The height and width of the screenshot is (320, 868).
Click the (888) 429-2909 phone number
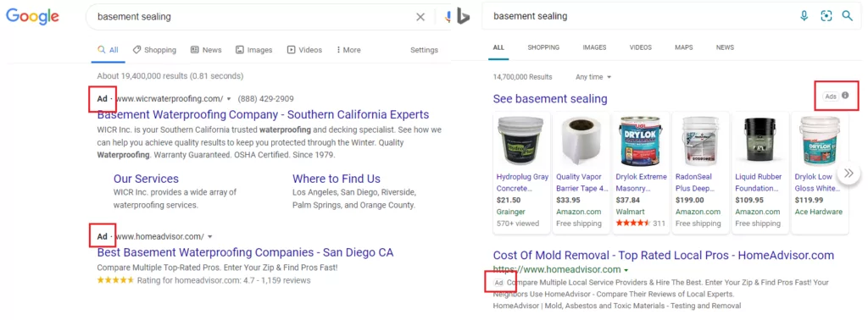[x=265, y=99]
